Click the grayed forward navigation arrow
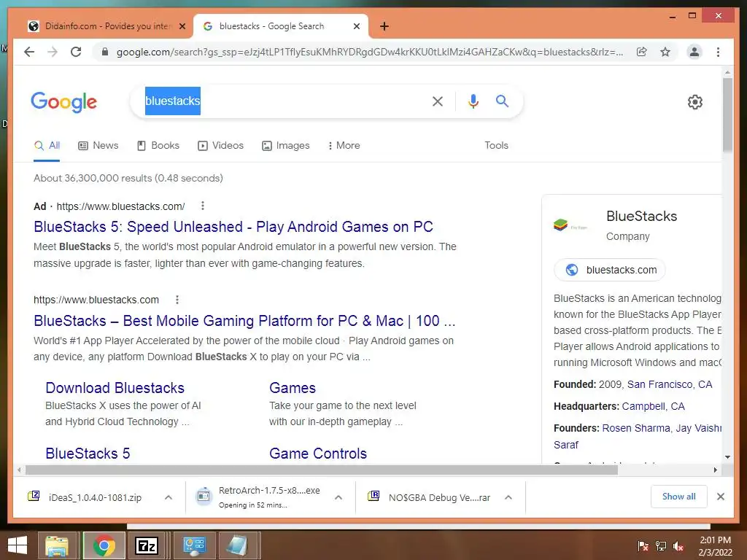Image resolution: width=747 pixels, height=560 pixels. [x=53, y=52]
